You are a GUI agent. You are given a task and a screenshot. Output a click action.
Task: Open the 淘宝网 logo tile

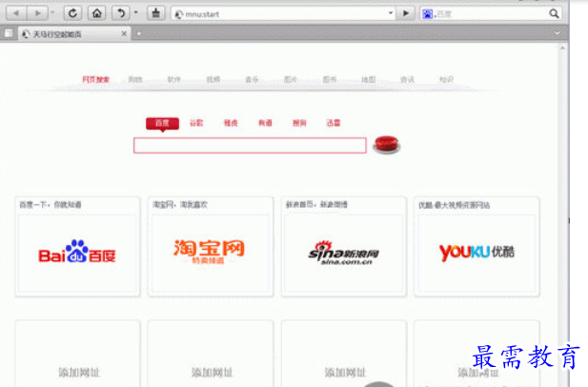211,254
